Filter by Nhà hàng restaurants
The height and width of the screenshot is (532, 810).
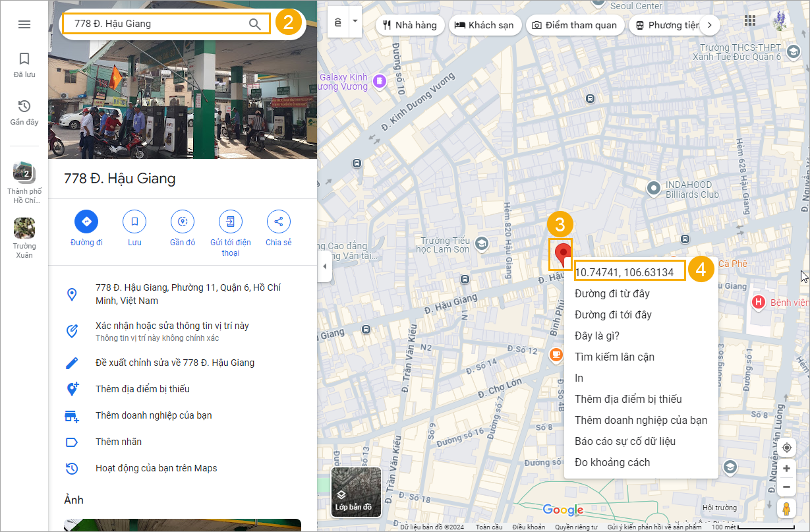pyautogui.click(x=409, y=25)
